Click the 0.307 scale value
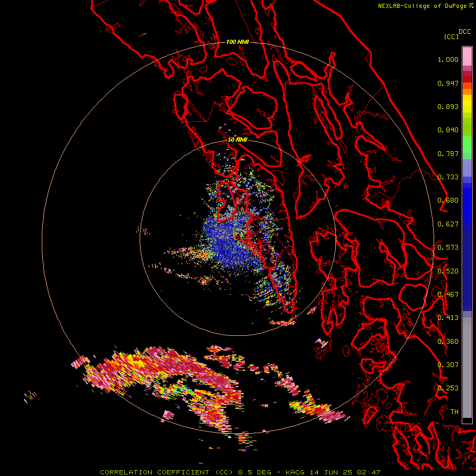The width and height of the screenshot is (476, 476). coord(448,365)
